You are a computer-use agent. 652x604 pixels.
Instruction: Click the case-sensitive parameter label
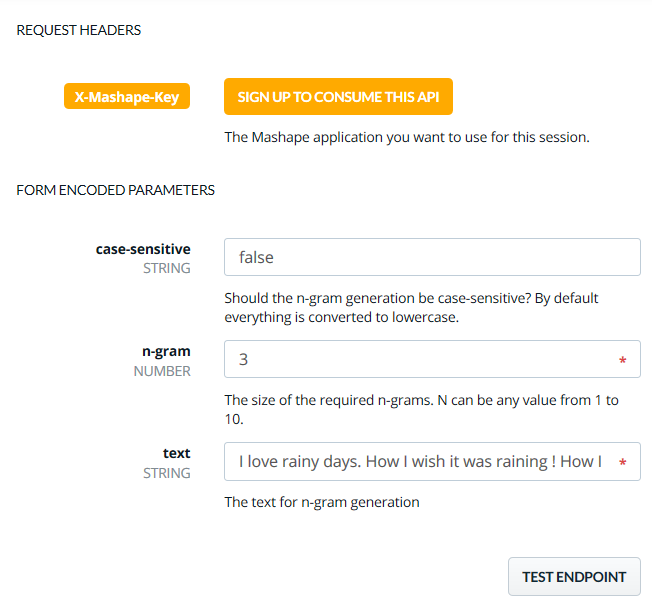[143, 249]
